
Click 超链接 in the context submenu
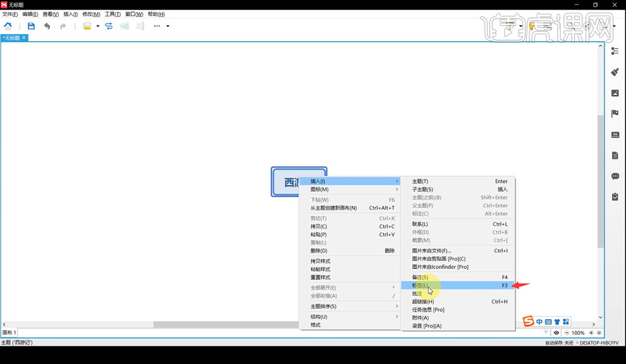coord(424,301)
